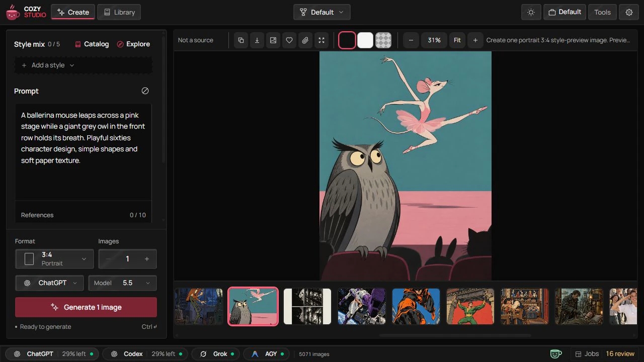Open the Jobs 16 review panel
This screenshot has height=362, width=644.
(x=605, y=354)
